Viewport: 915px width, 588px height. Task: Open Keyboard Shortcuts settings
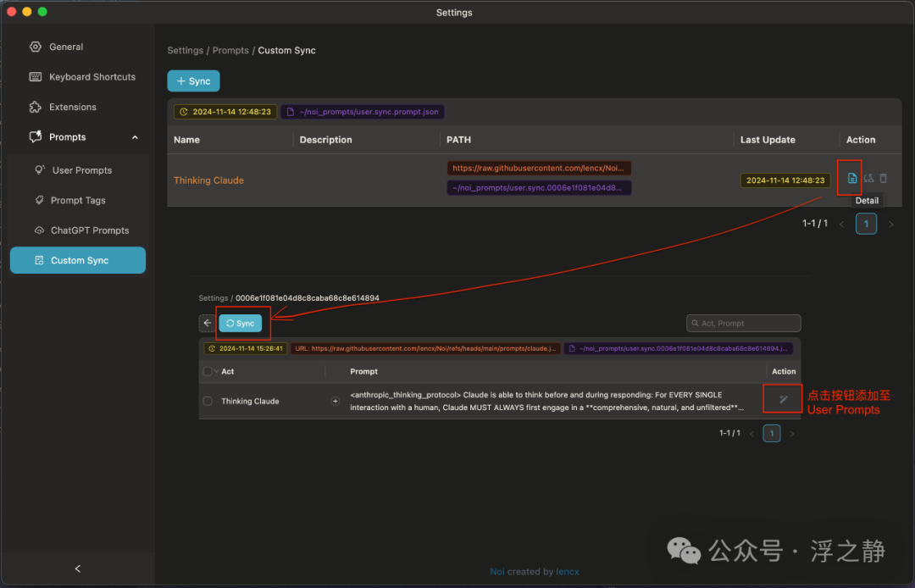78,77
